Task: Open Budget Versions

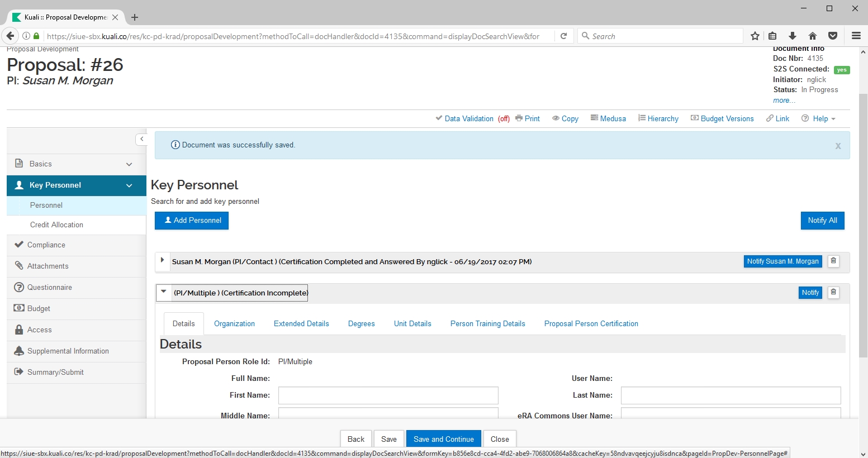Action: pyautogui.click(x=722, y=118)
